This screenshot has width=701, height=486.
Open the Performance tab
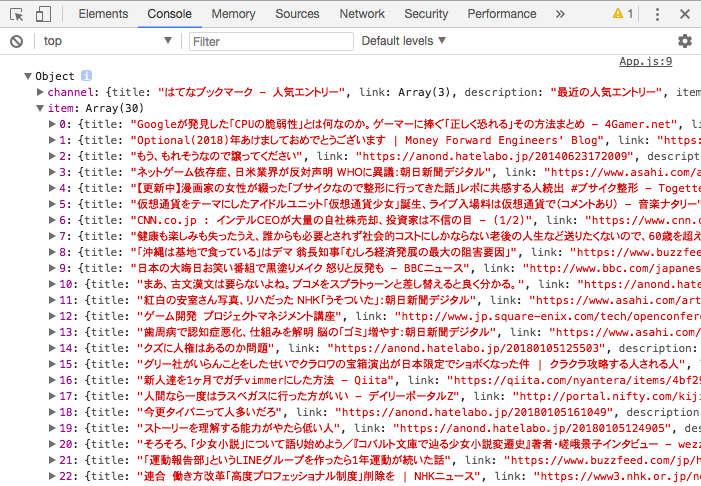(x=502, y=14)
